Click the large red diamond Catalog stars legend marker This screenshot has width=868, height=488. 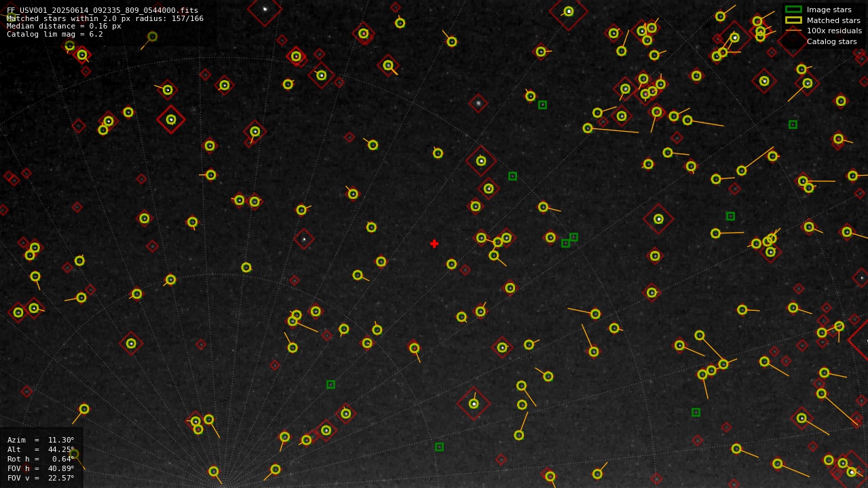[793, 41]
